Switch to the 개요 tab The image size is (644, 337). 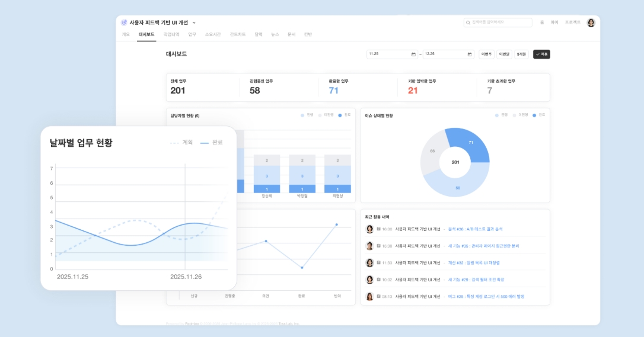click(126, 34)
